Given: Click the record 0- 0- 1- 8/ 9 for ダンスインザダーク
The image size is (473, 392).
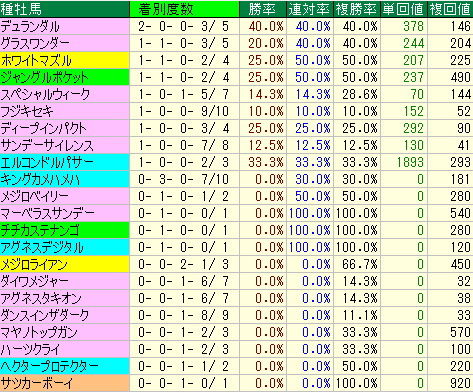Looking at the screenshot, I should [184, 315].
